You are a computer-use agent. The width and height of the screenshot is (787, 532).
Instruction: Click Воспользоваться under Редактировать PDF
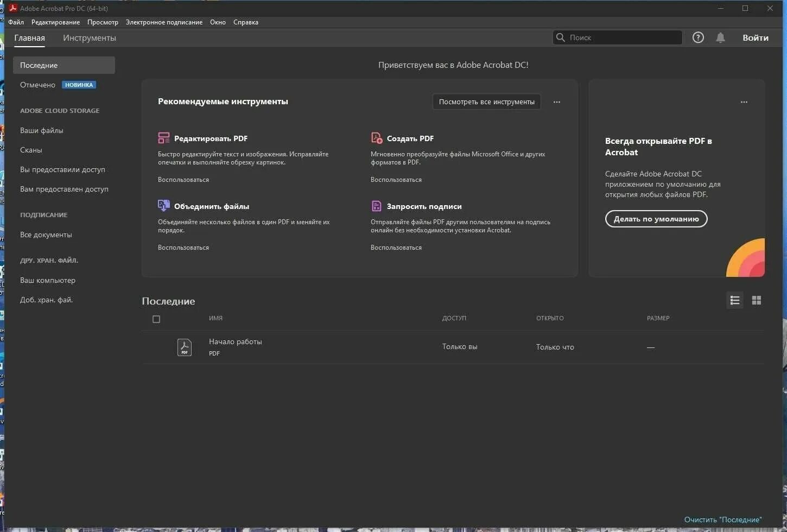183,180
